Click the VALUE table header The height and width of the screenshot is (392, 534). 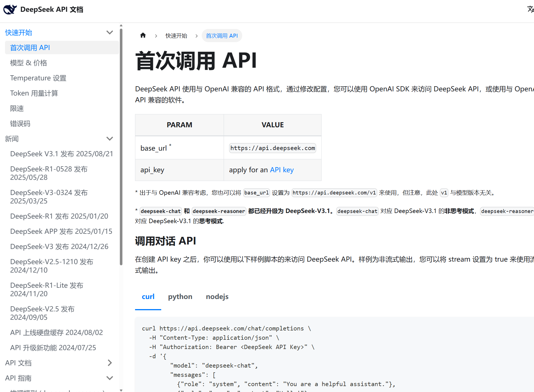tap(273, 125)
